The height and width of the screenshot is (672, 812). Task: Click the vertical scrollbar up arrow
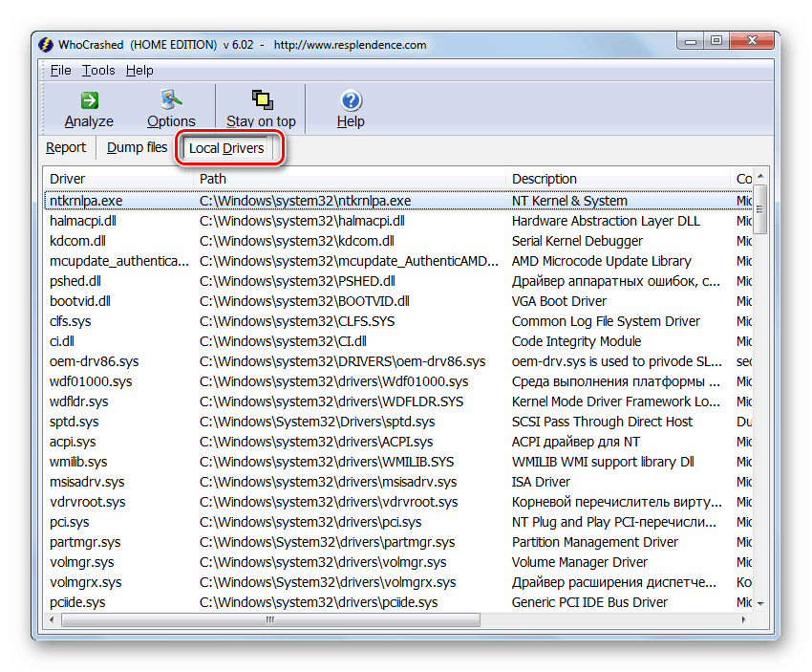point(760,176)
